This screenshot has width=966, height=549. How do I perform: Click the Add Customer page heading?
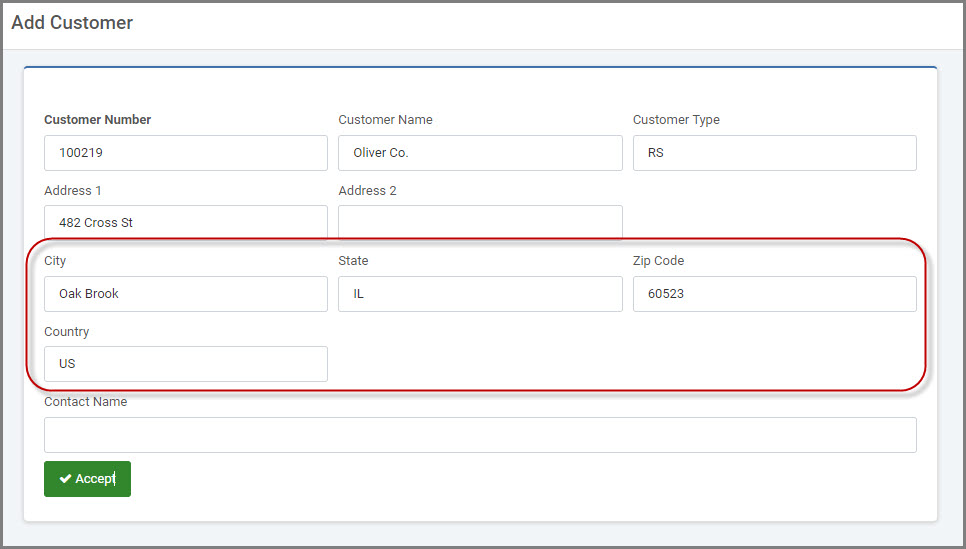(72, 23)
